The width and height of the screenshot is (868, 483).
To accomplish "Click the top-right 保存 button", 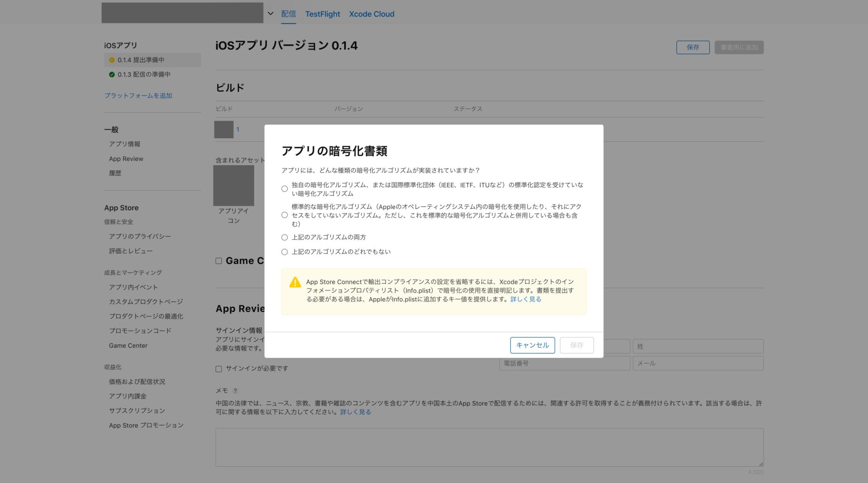I will click(693, 47).
